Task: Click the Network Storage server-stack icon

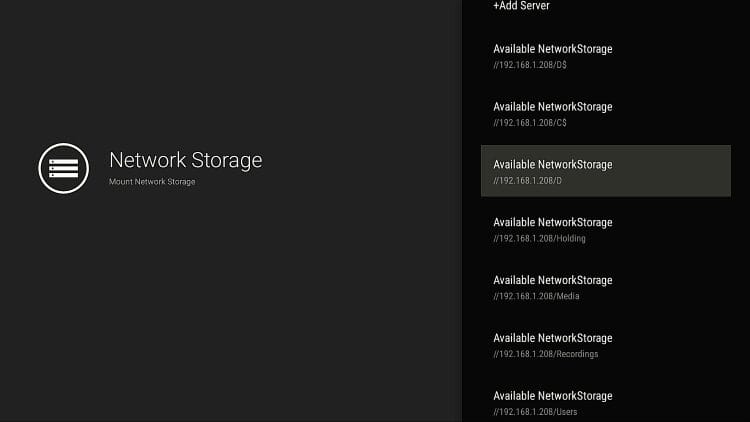Action: 64,167
